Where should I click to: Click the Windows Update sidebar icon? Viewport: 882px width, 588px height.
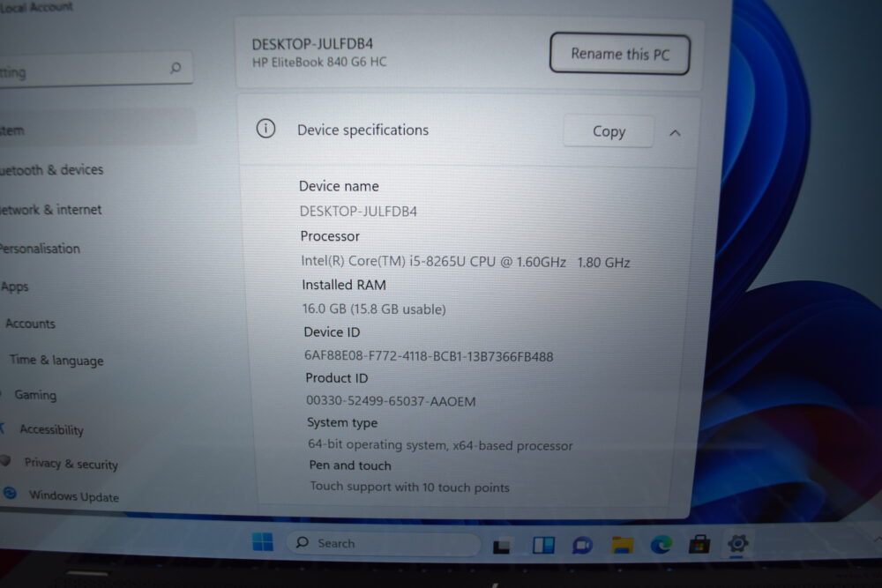tap(10, 493)
